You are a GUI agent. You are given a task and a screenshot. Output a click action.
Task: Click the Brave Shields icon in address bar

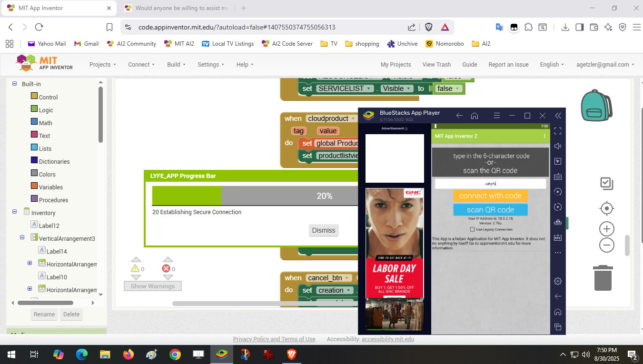pyautogui.click(x=428, y=27)
